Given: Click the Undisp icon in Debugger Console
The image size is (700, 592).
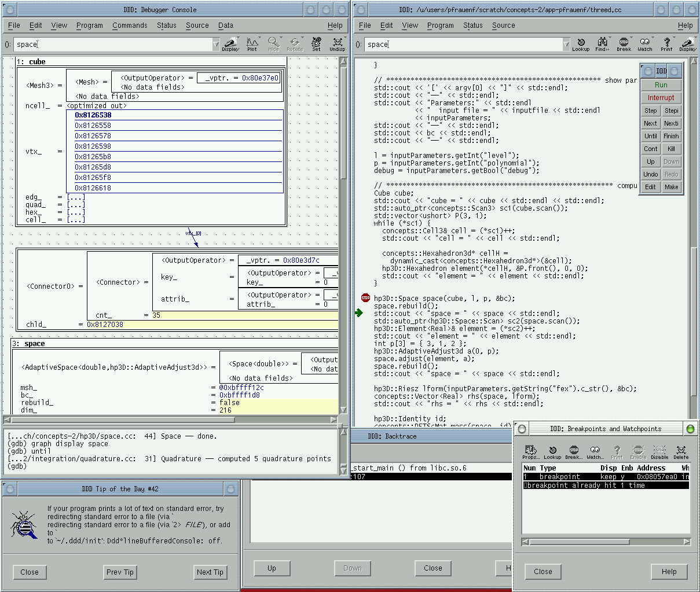Looking at the screenshot, I should (x=337, y=44).
